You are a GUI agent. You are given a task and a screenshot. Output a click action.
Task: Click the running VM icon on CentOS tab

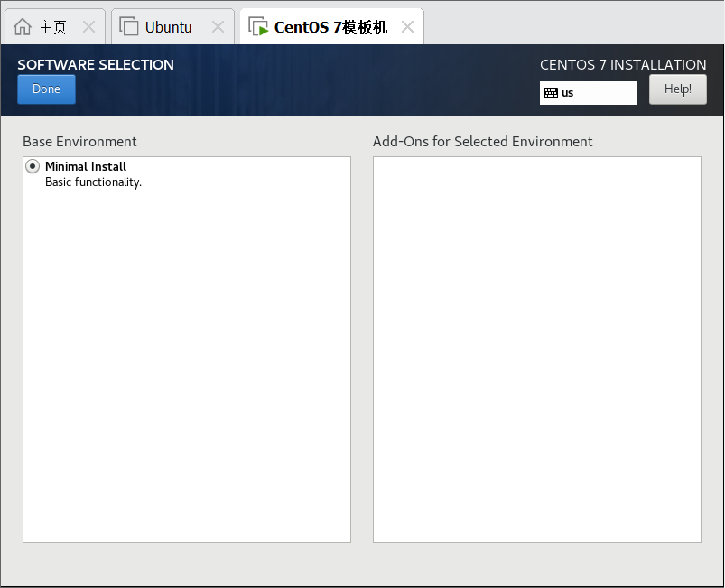pyautogui.click(x=258, y=26)
